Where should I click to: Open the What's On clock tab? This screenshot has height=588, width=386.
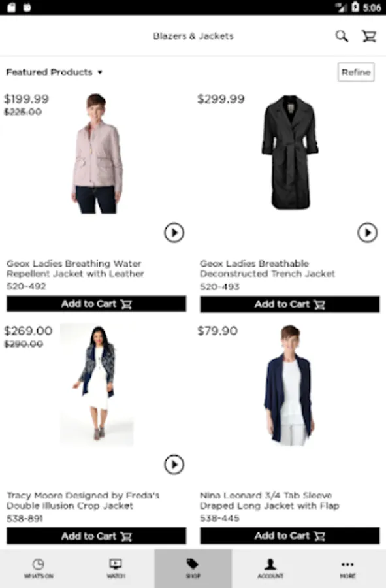[x=39, y=568]
